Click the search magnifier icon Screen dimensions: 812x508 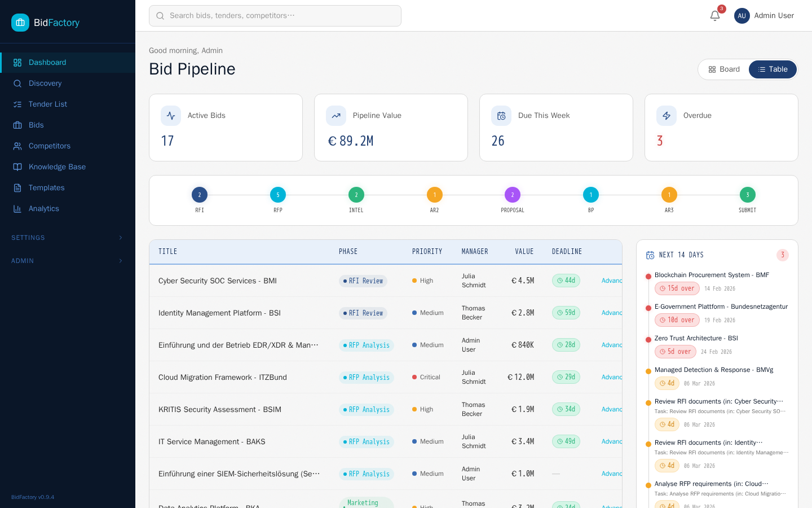coord(160,16)
